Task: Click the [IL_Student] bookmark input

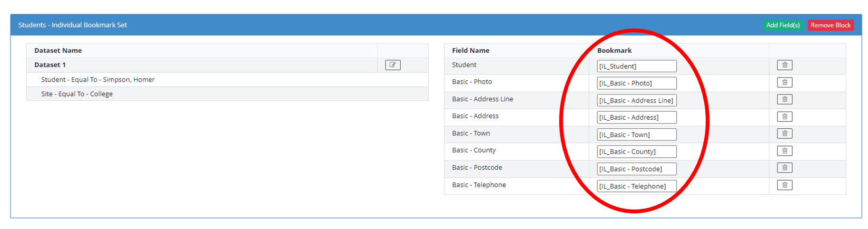Action: coord(636,66)
